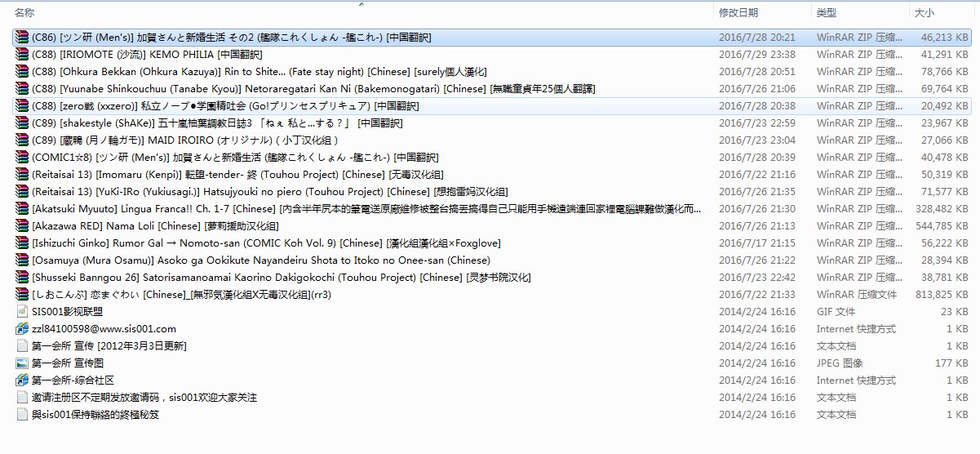Click the archive icon of Lingua Franca!! file
980x454 pixels.
pyautogui.click(x=22, y=209)
